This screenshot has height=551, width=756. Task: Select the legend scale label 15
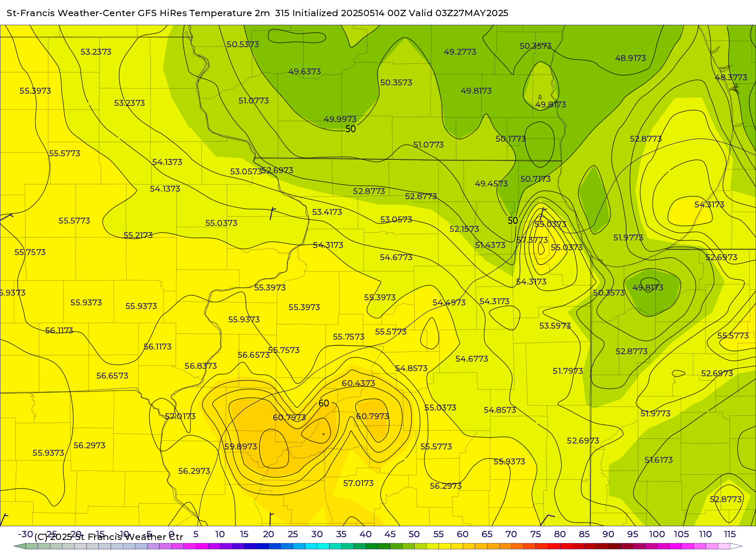244,534
